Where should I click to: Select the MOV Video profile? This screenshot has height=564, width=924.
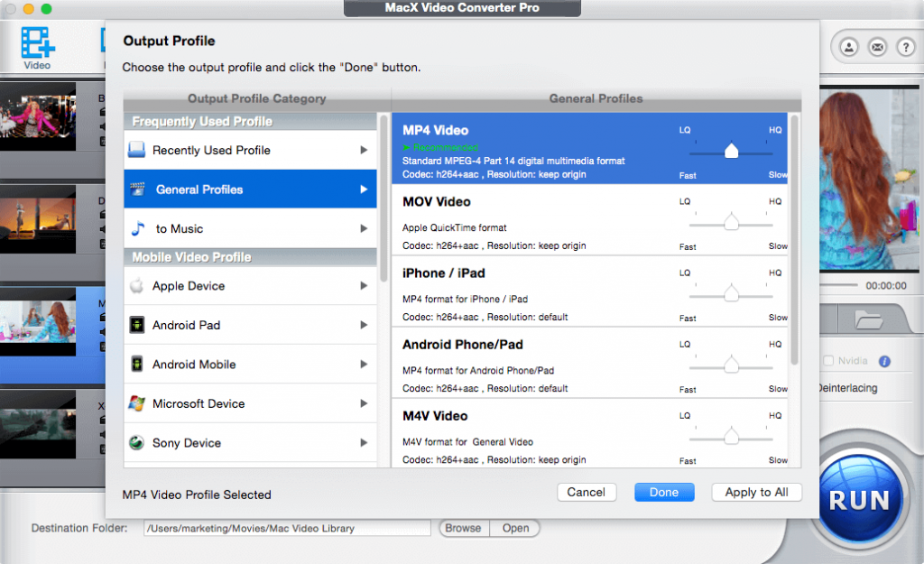[x=589, y=220]
